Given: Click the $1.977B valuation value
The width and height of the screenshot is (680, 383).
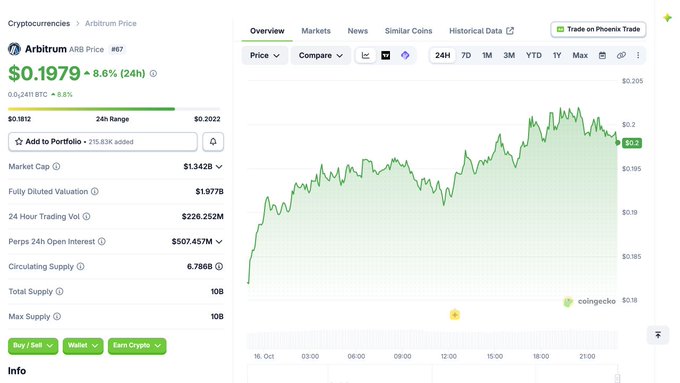Looking at the screenshot, I should 209,191.
